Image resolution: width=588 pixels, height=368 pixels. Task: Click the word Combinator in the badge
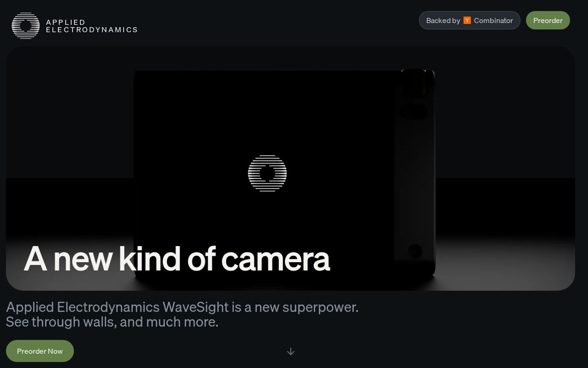point(493,20)
